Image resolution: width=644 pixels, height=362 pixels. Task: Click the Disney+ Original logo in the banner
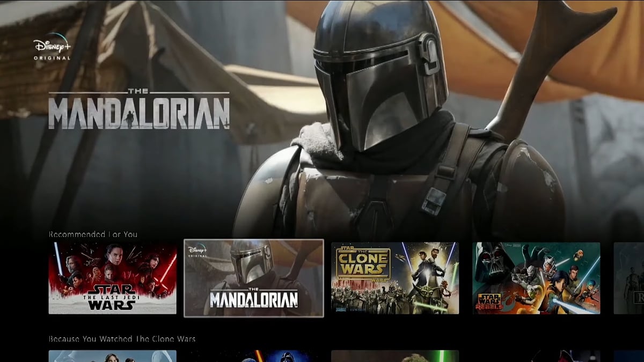52,47
